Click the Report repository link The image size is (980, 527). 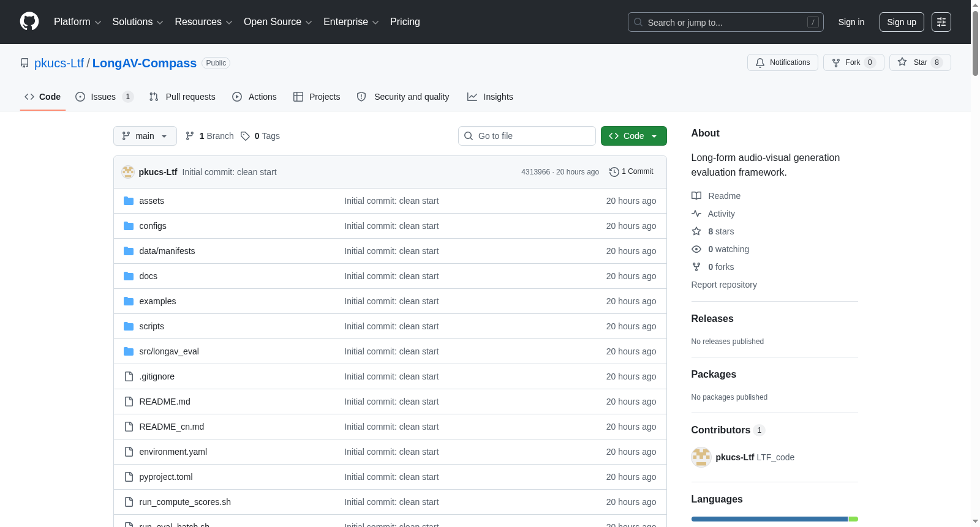click(x=724, y=285)
